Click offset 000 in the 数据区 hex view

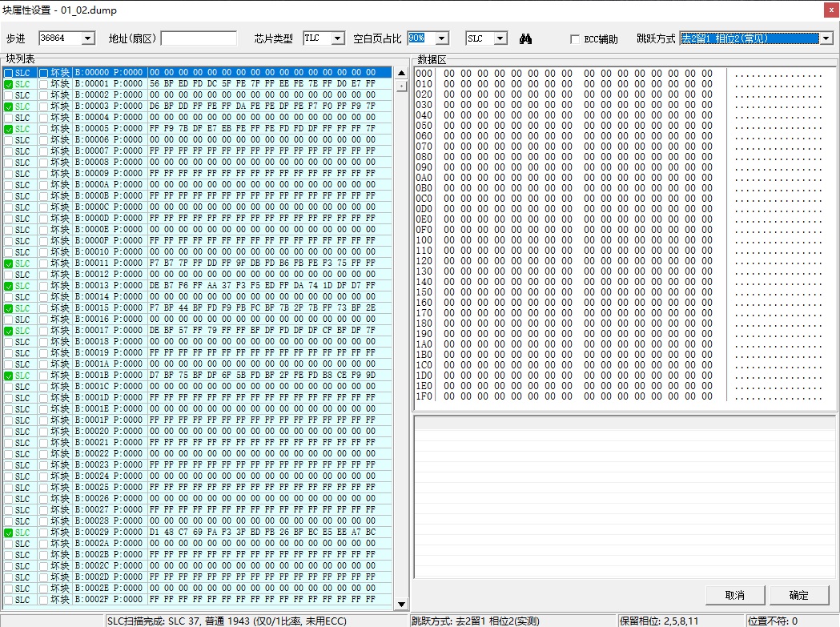click(424, 74)
